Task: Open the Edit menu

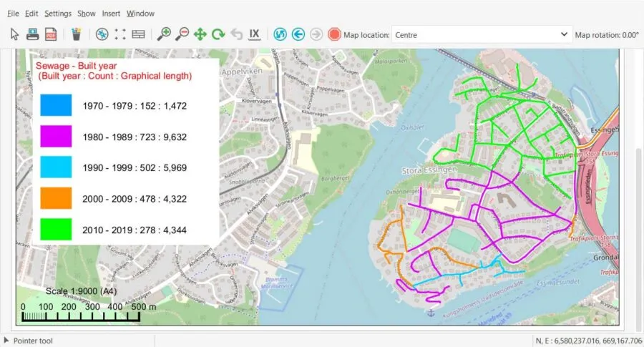Action: tap(31, 14)
